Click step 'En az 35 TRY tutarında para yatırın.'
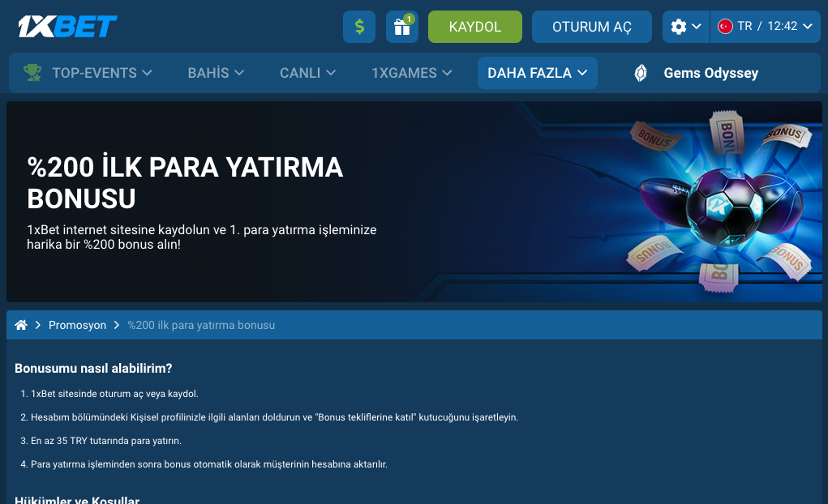 point(106,441)
